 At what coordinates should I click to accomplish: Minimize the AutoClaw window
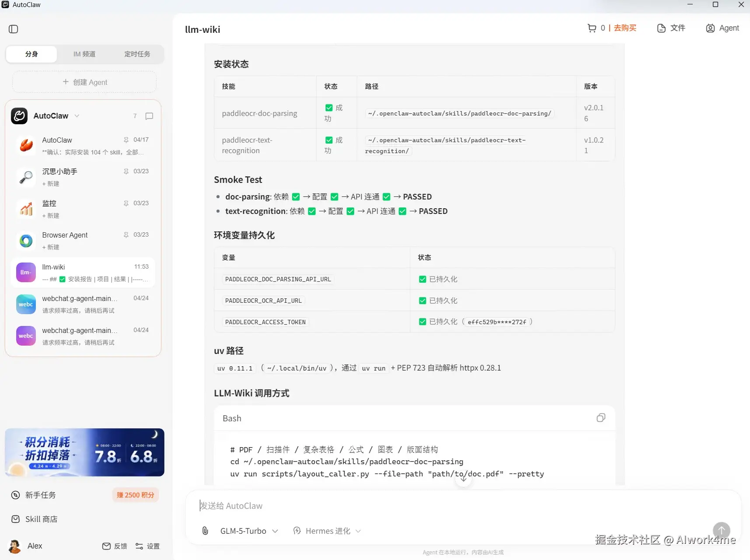(690, 4)
